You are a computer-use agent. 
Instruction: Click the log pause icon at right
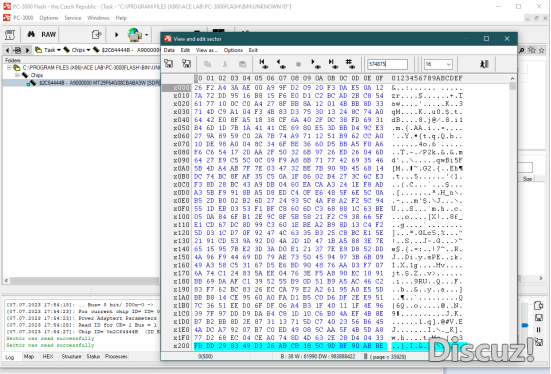click(x=538, y=330)
